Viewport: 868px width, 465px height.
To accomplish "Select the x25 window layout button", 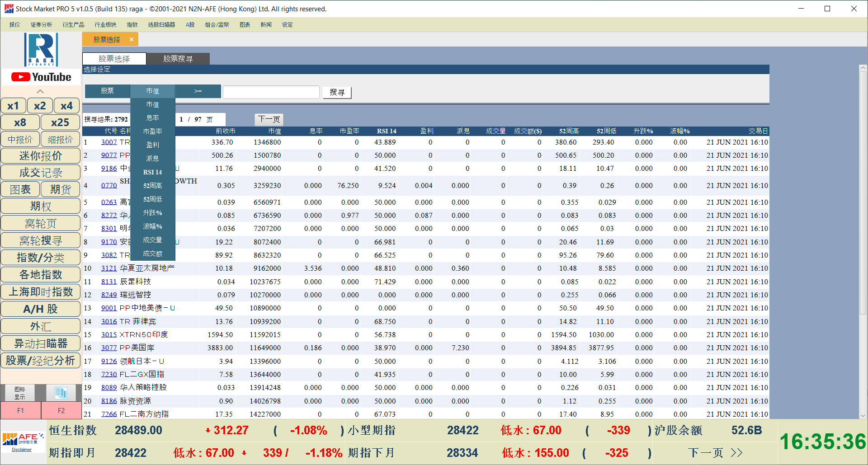I will pyautogui.click(x=60, y=122).
